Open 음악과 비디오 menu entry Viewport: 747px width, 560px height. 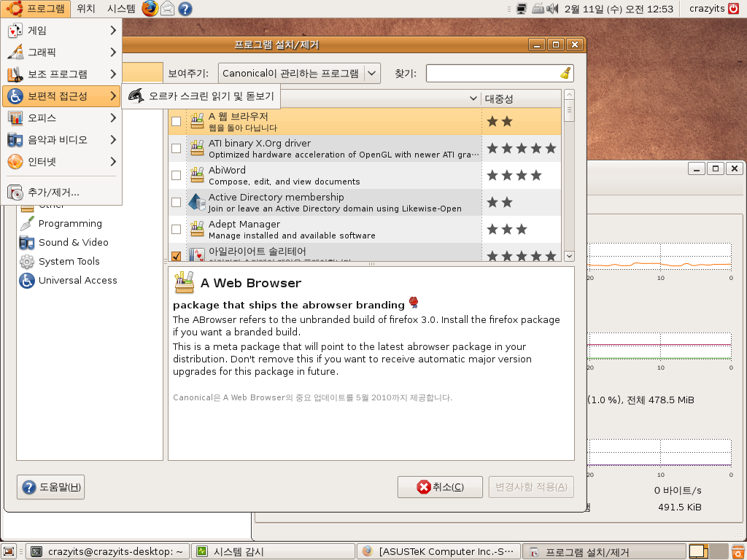(x=61, y=140)
